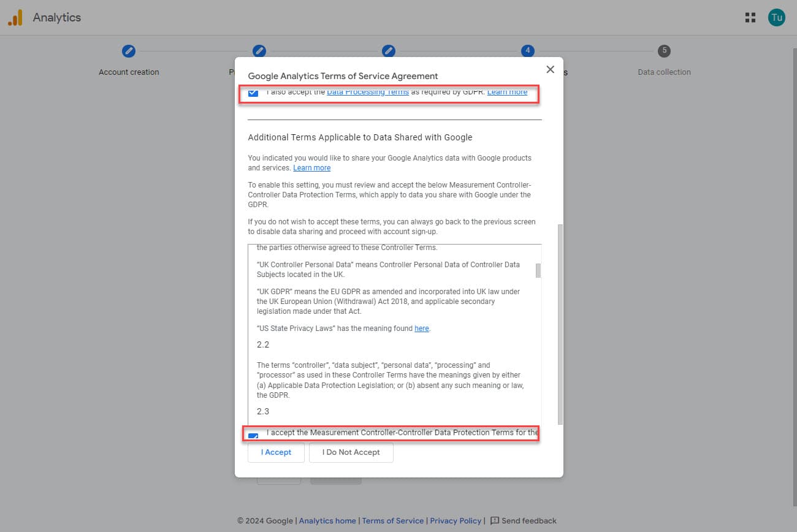Close the Terms of Service dialog

[550, 70]
